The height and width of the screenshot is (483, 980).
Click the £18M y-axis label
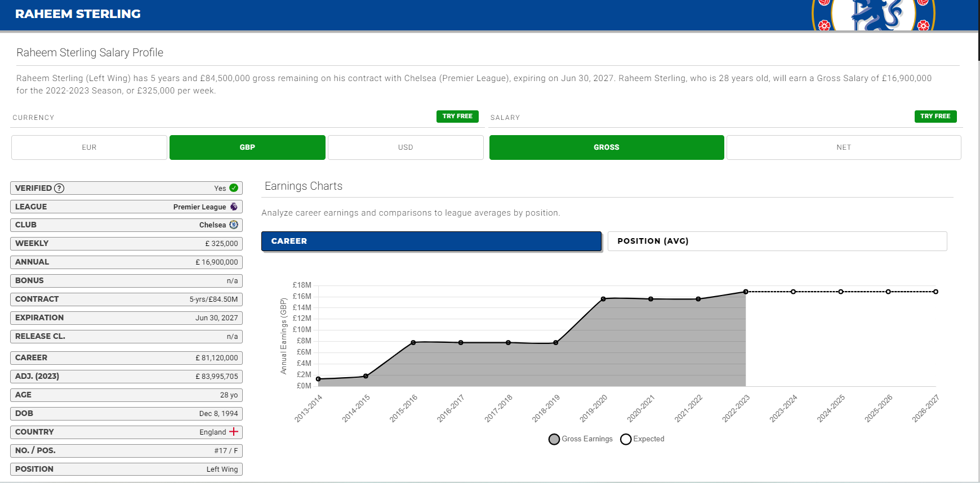[302, 285]
